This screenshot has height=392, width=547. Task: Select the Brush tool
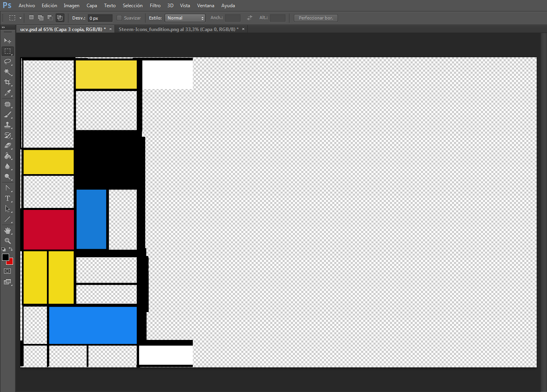pos(8,114)
